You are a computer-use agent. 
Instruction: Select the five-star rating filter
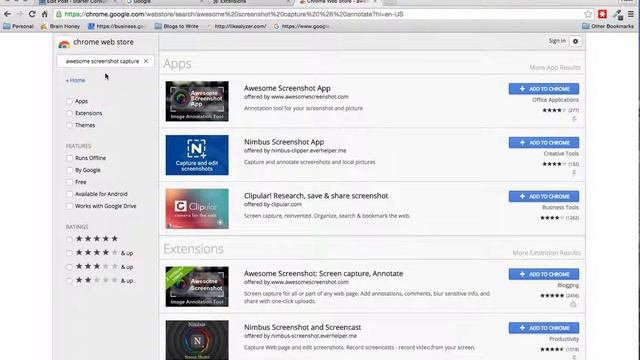(x=69, y=239)
